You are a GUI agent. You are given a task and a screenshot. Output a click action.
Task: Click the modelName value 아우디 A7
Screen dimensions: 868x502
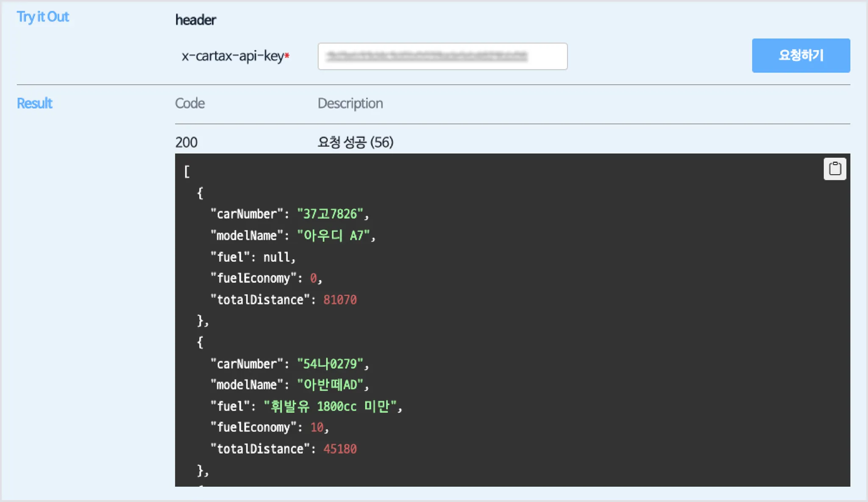[x=333, y=236]
